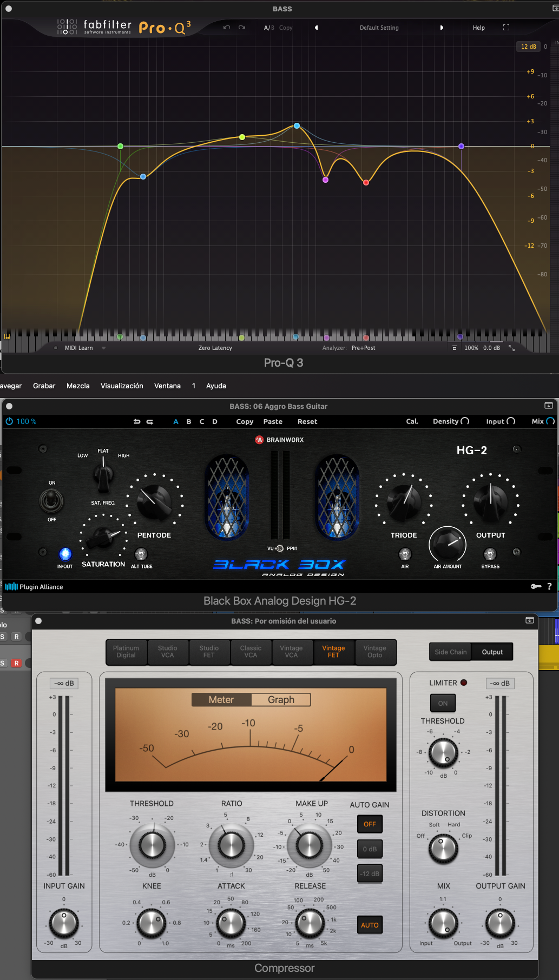Viewport: 559px width, 980px height.
Task: Go to next preset in Pro-Q 3
Action: (x=442, y=28)
